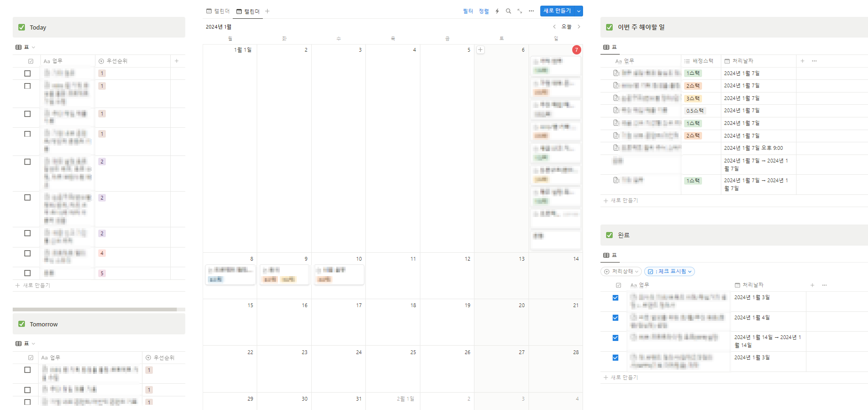The width and height of the screenshot is (868, 410).
Task: Check the Today task with priority 4
Action: (27, 254)
